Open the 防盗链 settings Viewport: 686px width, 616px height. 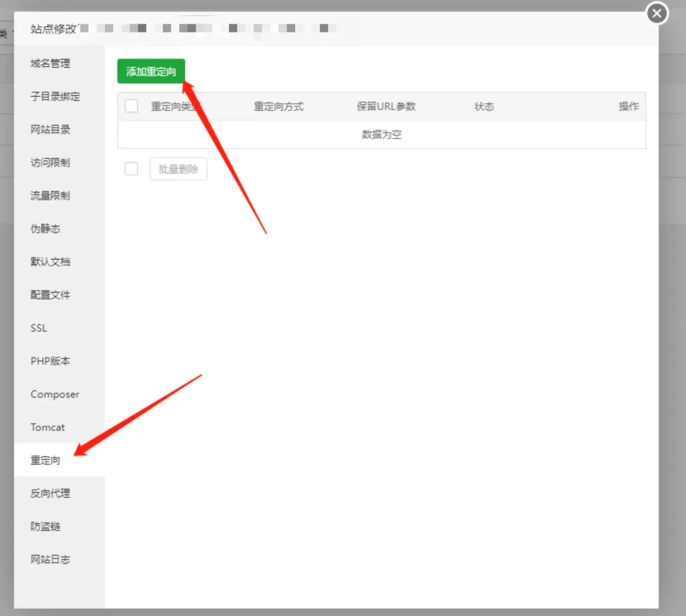pos(45,526)
